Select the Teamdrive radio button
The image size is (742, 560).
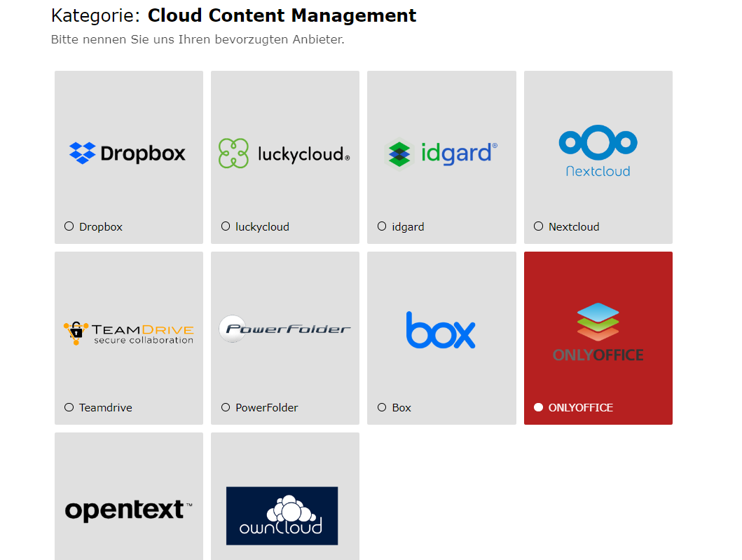point(69,407)
